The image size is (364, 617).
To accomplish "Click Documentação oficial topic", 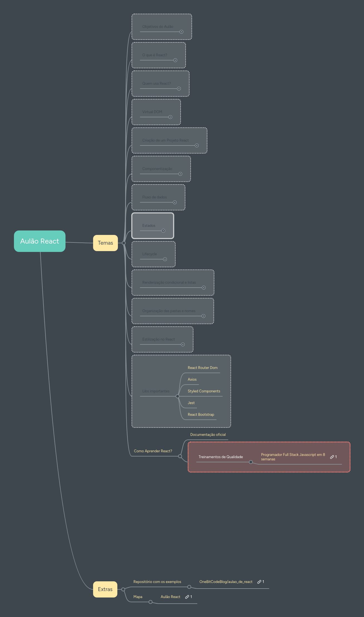I will coord(208,435).
